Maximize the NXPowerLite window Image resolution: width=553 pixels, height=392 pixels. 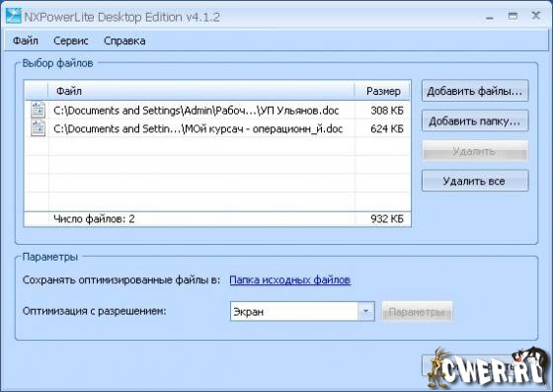coord(513,16)
